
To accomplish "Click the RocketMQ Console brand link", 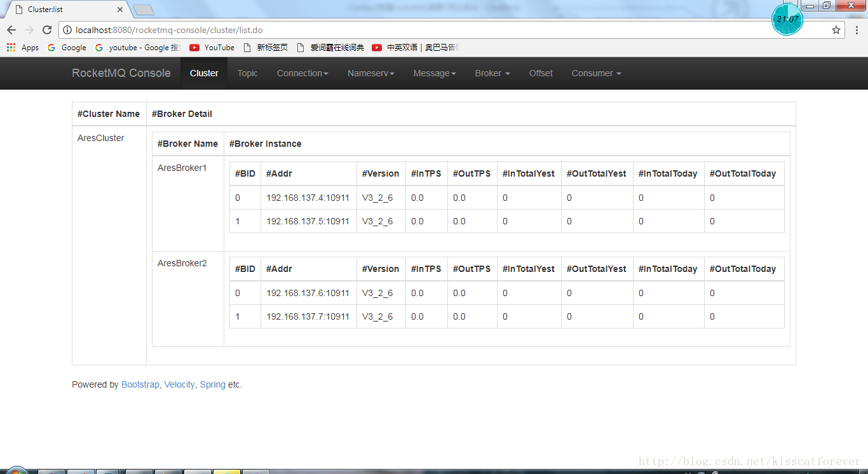I will point(121,73).
